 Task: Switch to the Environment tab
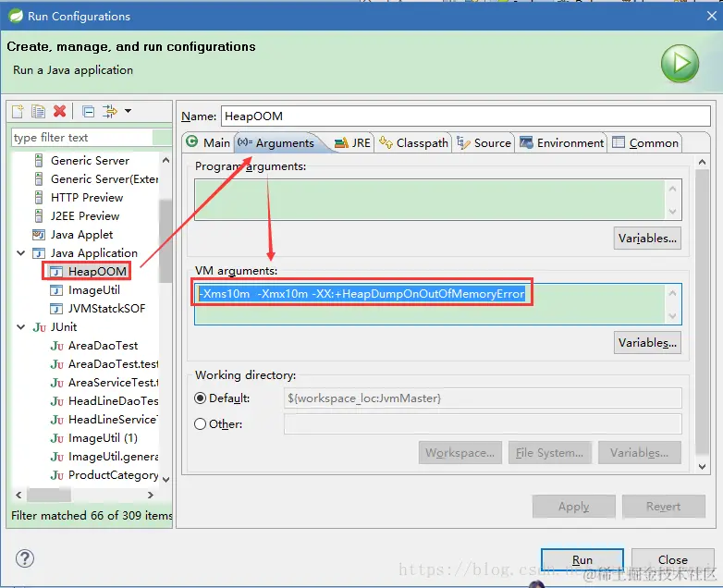coord(561,143)
